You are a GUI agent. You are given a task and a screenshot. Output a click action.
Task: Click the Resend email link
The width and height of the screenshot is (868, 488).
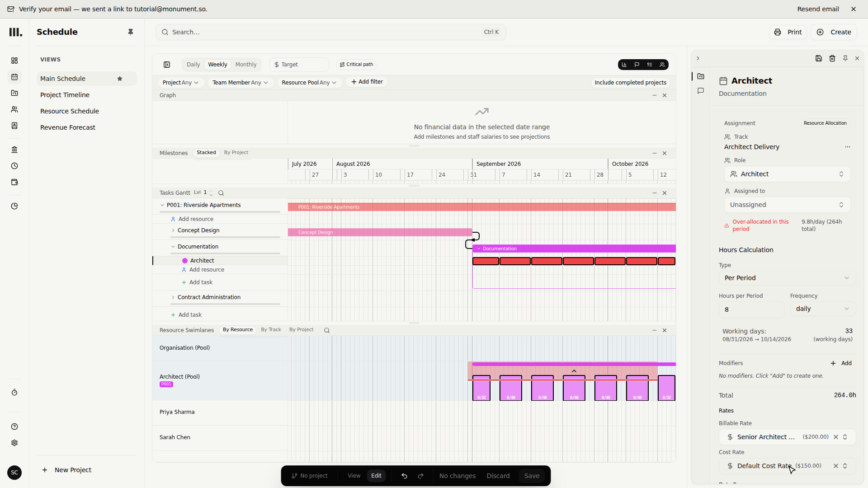coord(818,9)
